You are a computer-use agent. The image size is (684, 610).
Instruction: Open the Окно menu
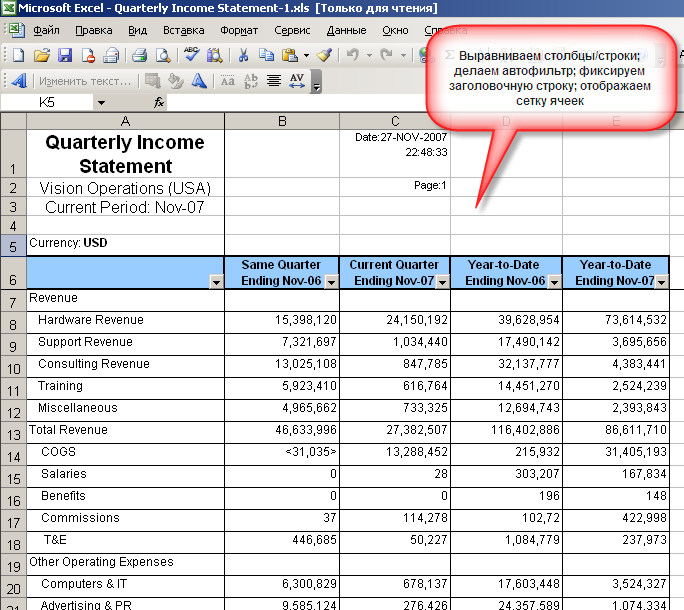point(395,30)
